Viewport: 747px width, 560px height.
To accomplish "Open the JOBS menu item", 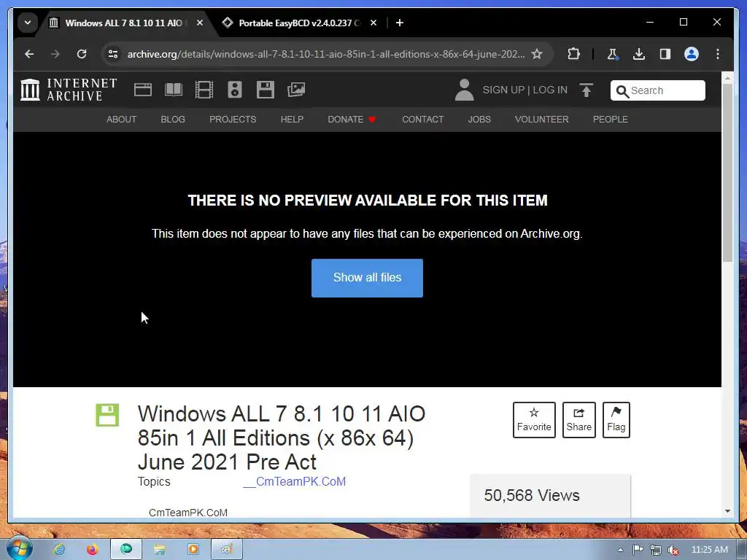I will click(x=479, y=120).
